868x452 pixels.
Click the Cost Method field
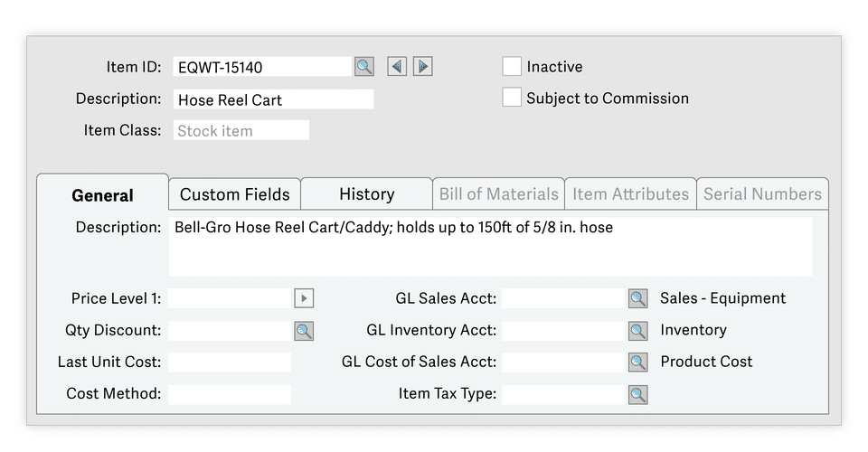(x=230, y=394)
